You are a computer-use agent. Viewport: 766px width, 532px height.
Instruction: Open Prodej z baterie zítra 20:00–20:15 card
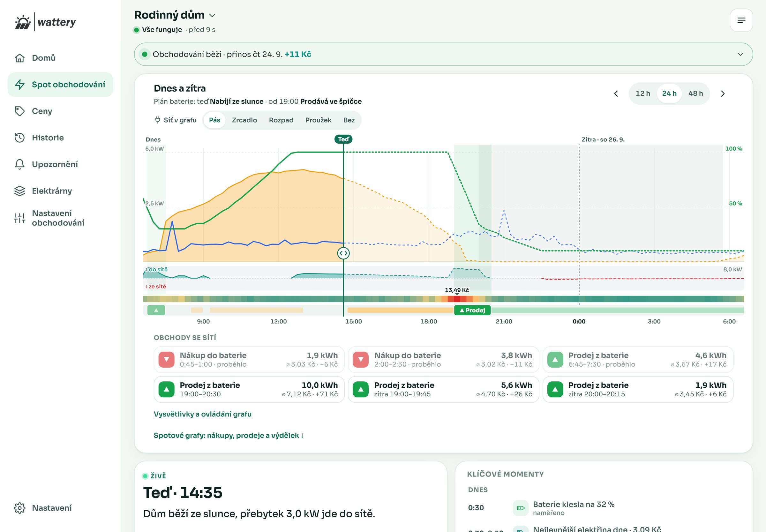click(637, 389)
